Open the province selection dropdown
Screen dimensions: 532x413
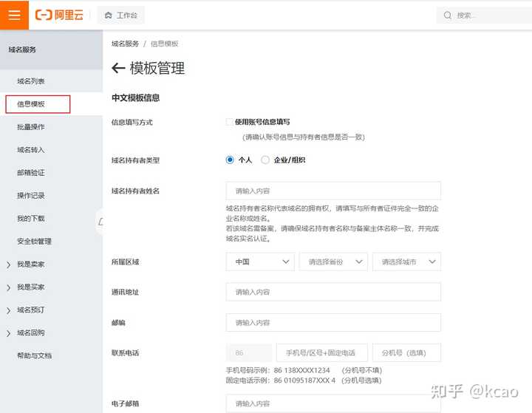[x=333, y=262]
